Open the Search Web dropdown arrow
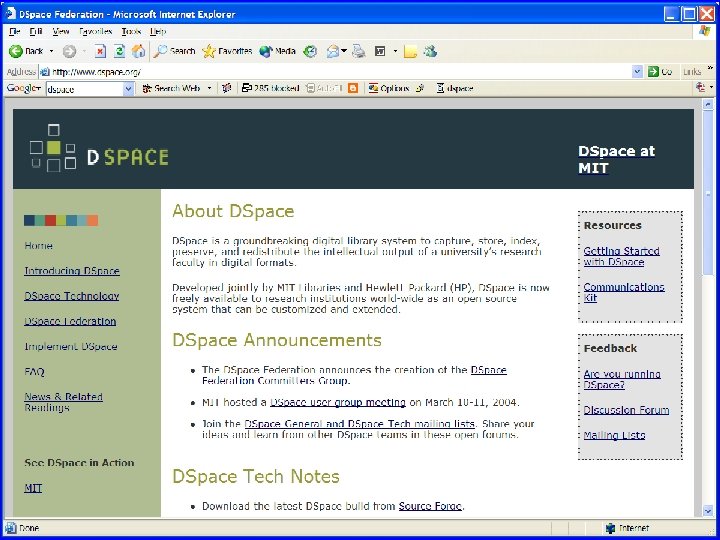720x540 pixels. tap(209, 88)
